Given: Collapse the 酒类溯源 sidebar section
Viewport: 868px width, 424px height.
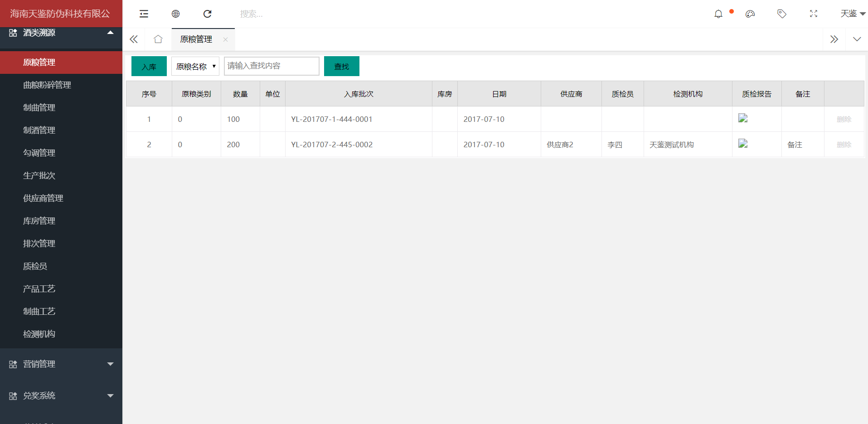Looking at the screenshot, I should (61, 33).
